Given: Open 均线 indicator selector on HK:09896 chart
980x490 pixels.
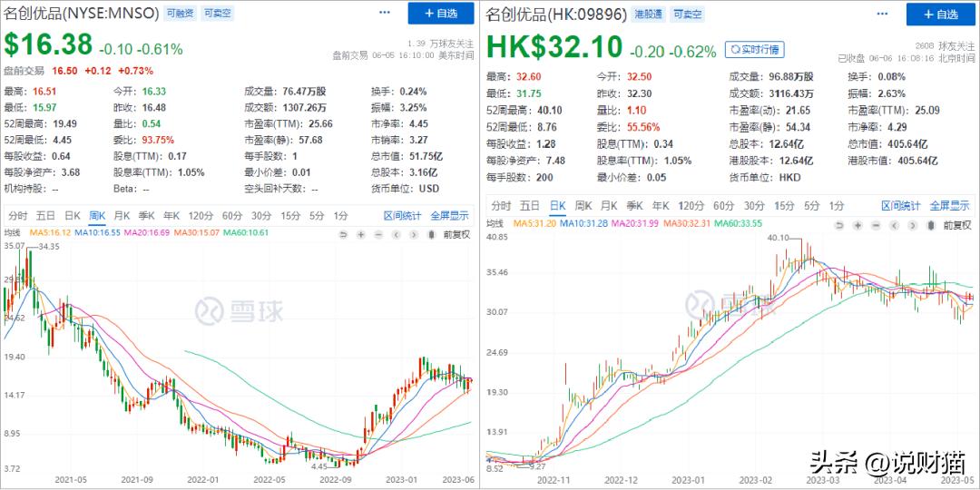Looking at the screenshot, I should coord(495,223).
